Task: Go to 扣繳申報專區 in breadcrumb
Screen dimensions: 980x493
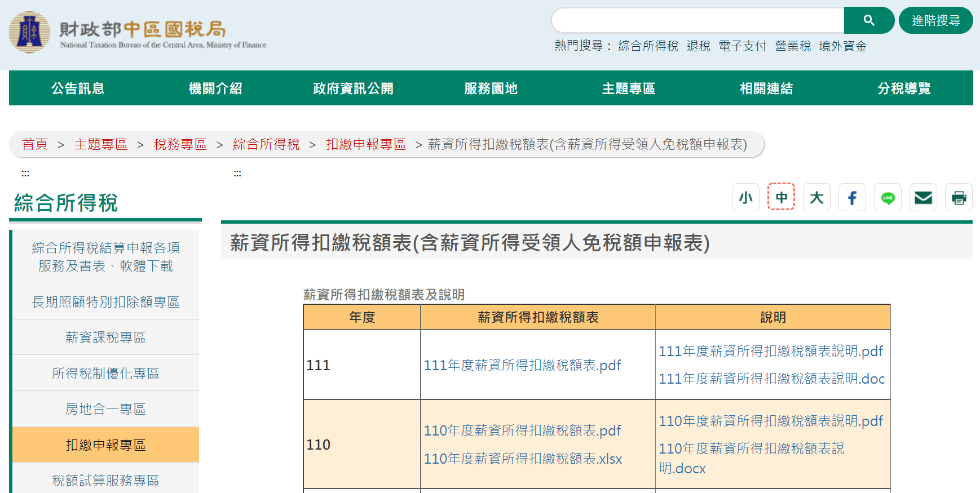Action: (366, 144)
